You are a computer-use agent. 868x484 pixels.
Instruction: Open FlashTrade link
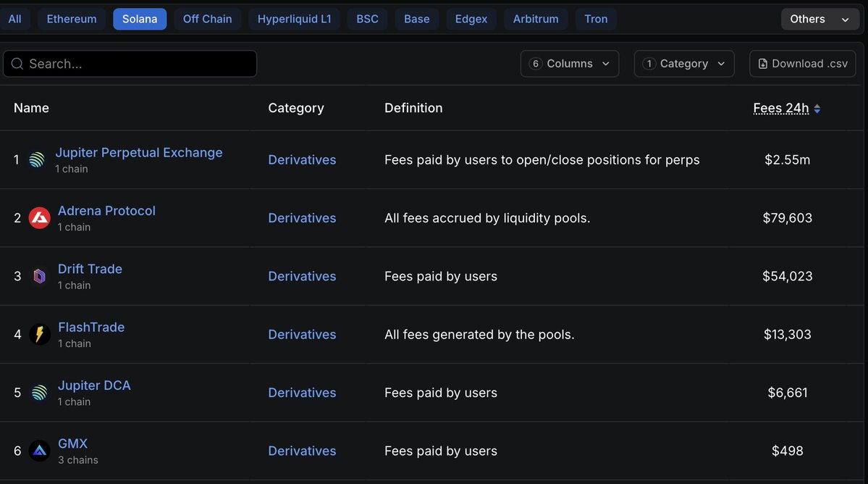pos(91,327)
